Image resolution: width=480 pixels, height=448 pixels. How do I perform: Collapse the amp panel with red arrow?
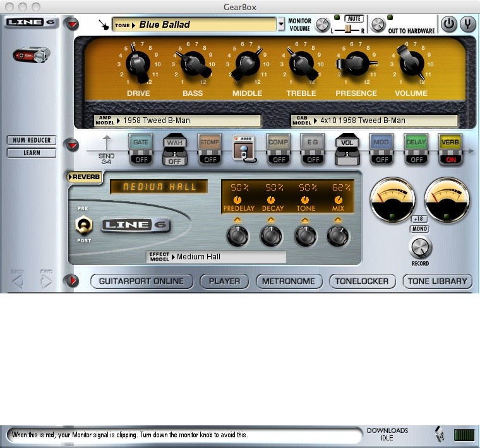point(72,24)
